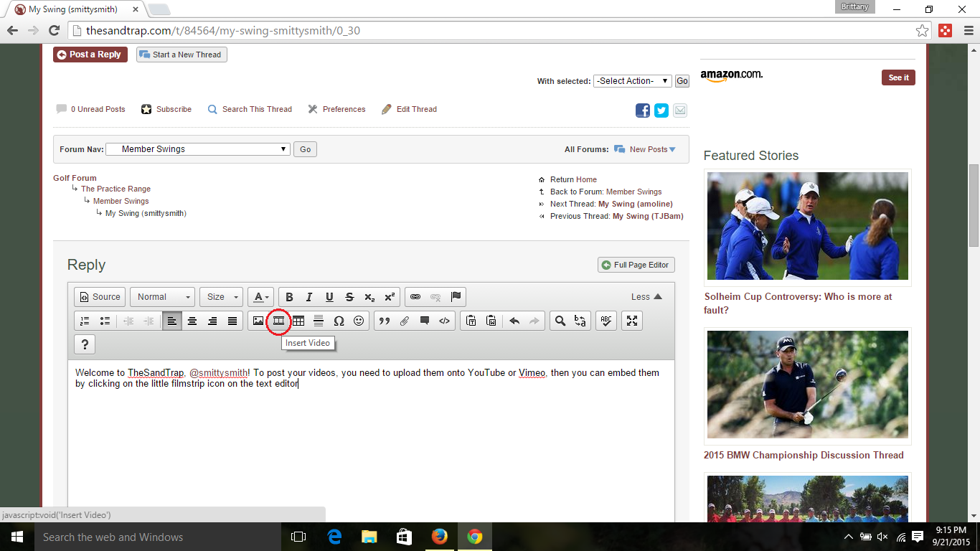Toggle bold formatting

click(289, 297)
